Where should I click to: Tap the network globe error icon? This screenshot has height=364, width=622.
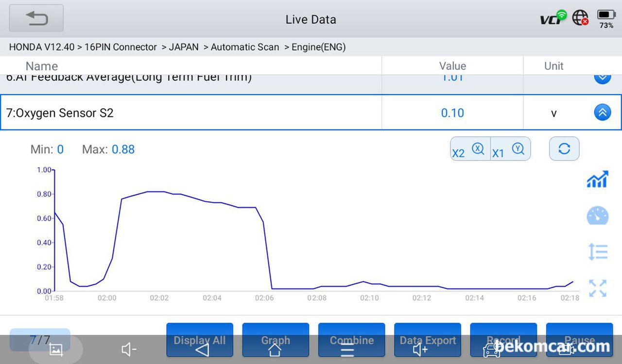(x=580, y=18)
